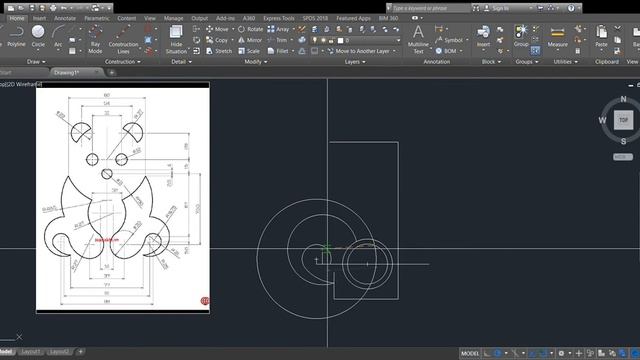The height and width of the screenshot is (360, 640).
Task: Add a new layout with plus button
Action: click(80, 351)
